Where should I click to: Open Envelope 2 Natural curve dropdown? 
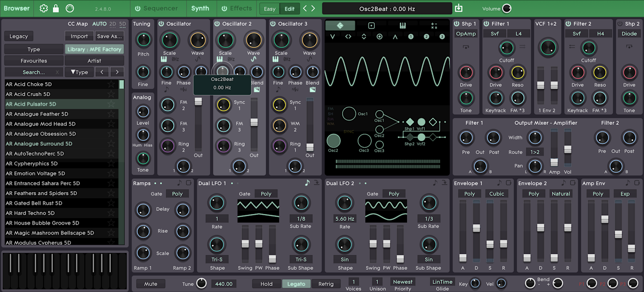pyautogui.click(x=561, y=194)
